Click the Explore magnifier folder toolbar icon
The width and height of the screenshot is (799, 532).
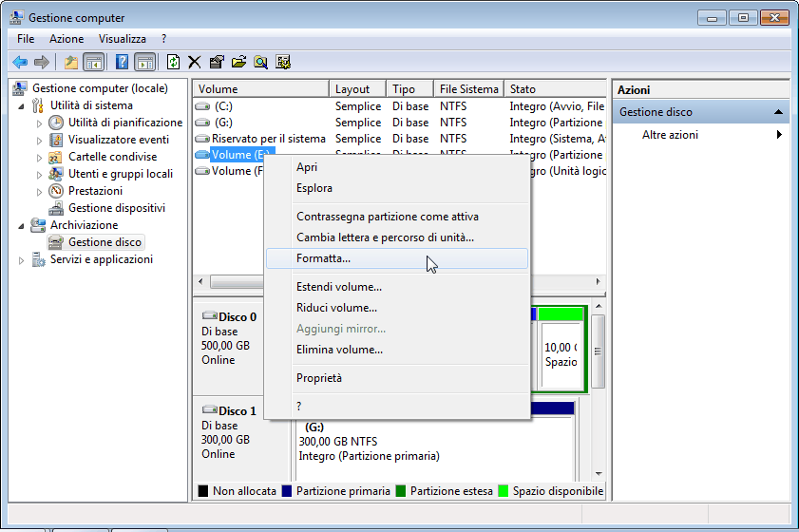(x=261, y=62)
